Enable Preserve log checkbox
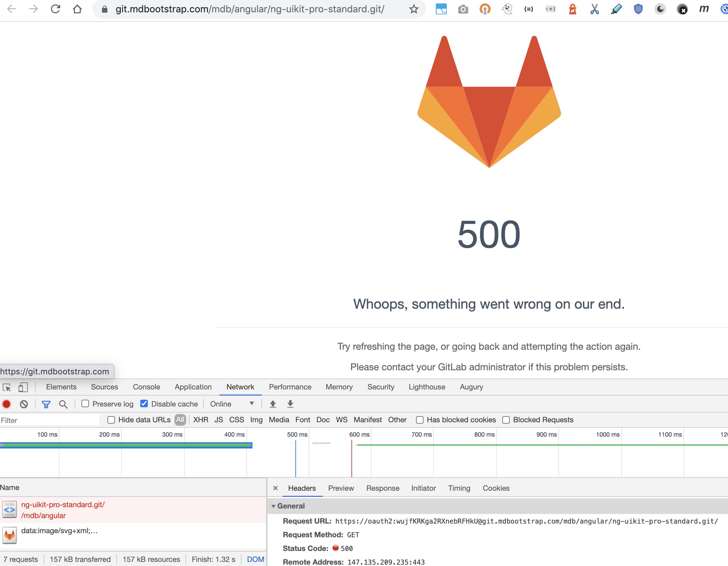The width and height of the screenshot is (728, 566). 85,404
